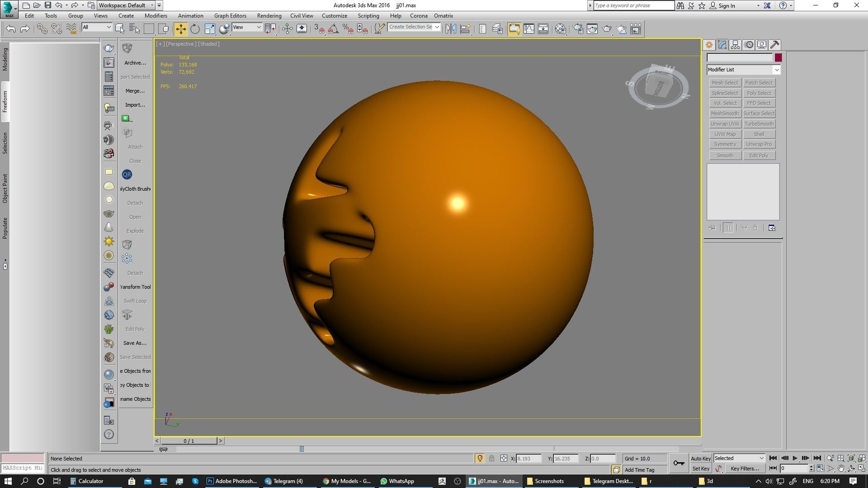Click the Play Animation button
868x488 pixels.
[x=795, y=458]
